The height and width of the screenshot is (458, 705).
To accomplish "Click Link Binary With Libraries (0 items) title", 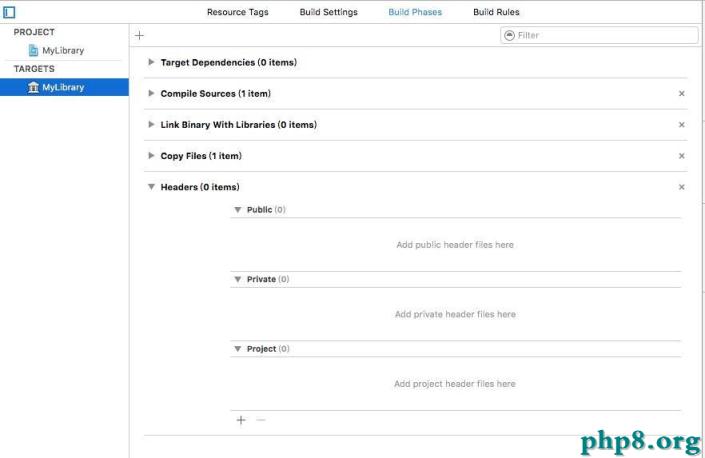I will [238, 125].
